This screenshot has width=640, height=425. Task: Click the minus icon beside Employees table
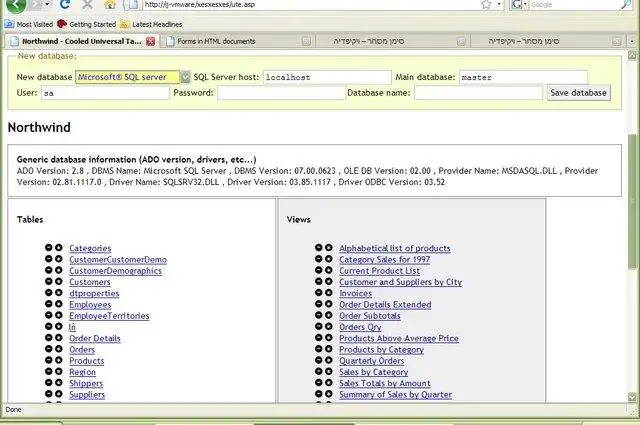coord(49,304)
